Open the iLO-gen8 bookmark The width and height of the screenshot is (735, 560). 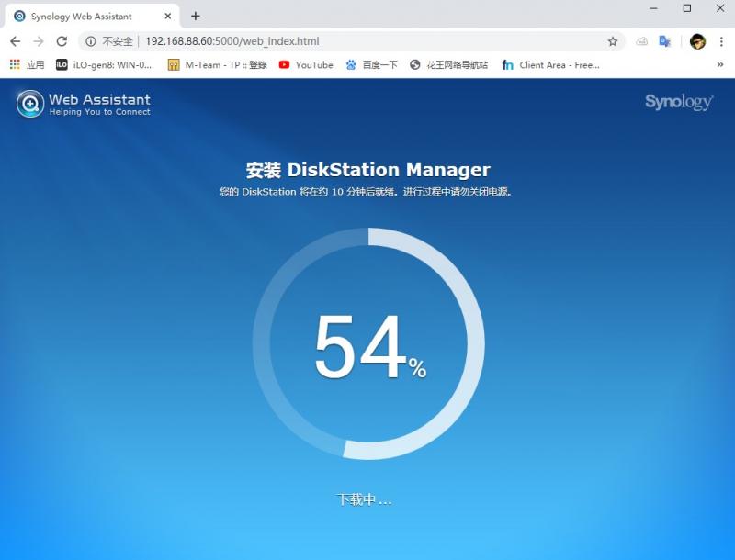click(x=104, y=64)
